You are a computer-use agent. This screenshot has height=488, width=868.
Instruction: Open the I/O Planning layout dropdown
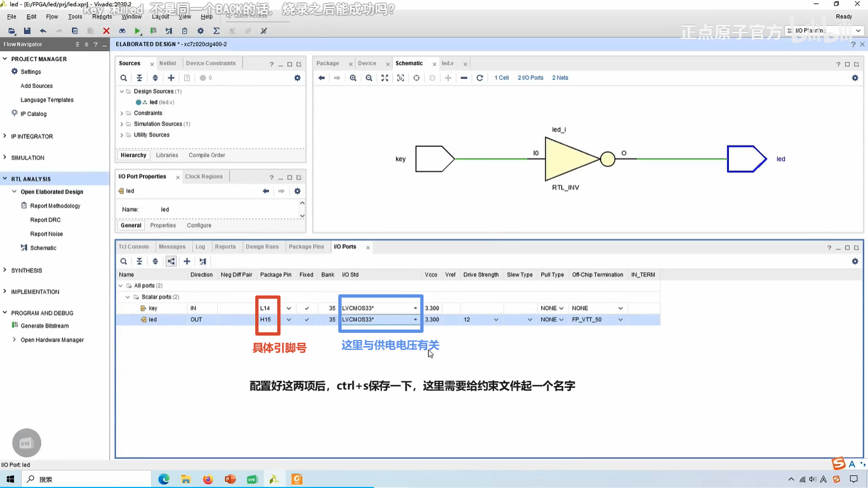tap(858, 31)
